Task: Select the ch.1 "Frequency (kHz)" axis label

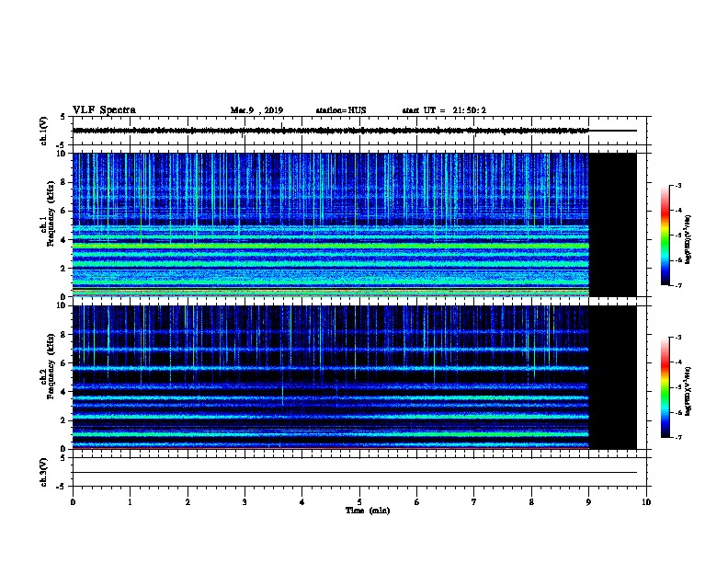Action: (51, 213)
